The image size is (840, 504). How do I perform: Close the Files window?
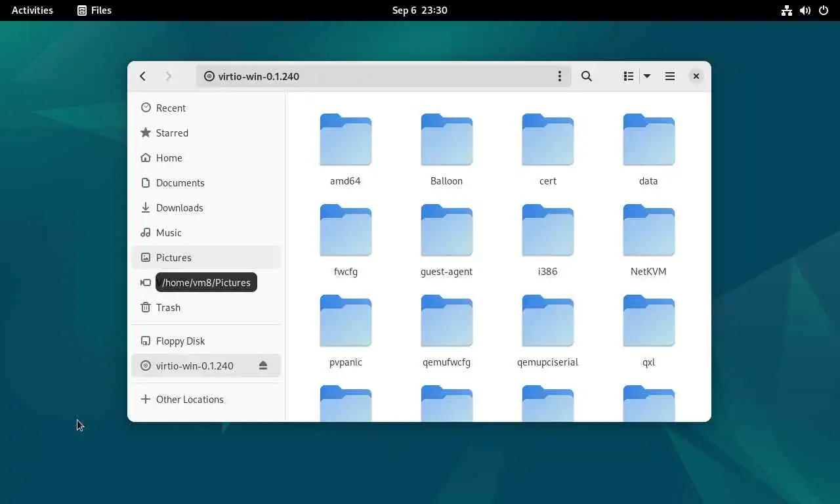(x=696, y=76)
